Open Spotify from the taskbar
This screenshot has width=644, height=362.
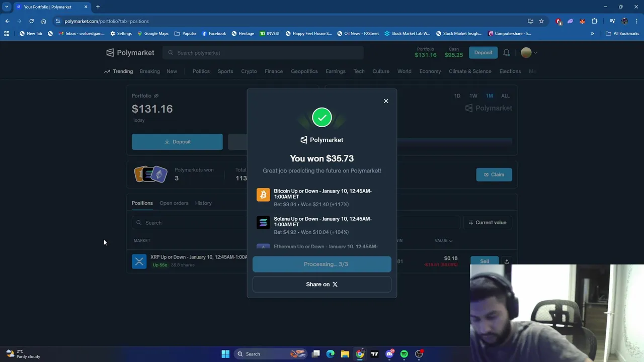404,354
